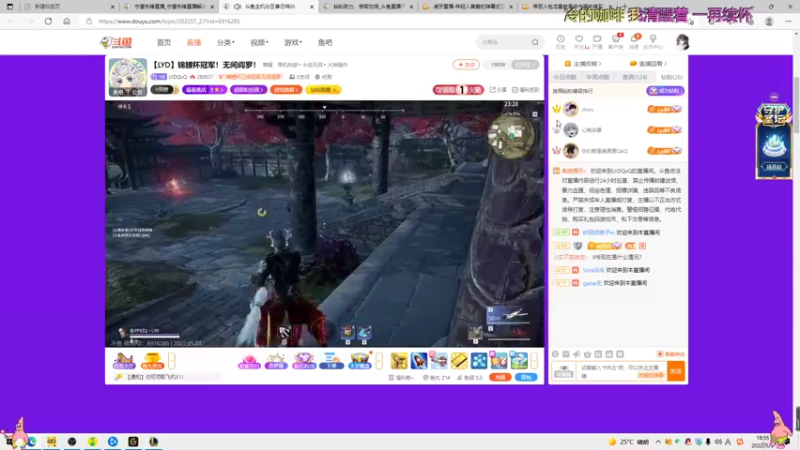800x450 pixels.
Task: Click the orange 充值 recharge button
Action: pos(500,377)
